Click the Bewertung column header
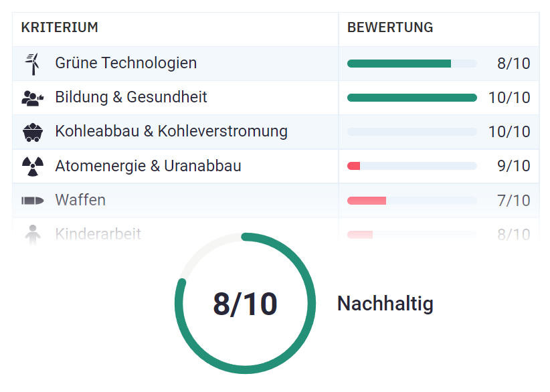550x392 pixels. tap(390, 28)
